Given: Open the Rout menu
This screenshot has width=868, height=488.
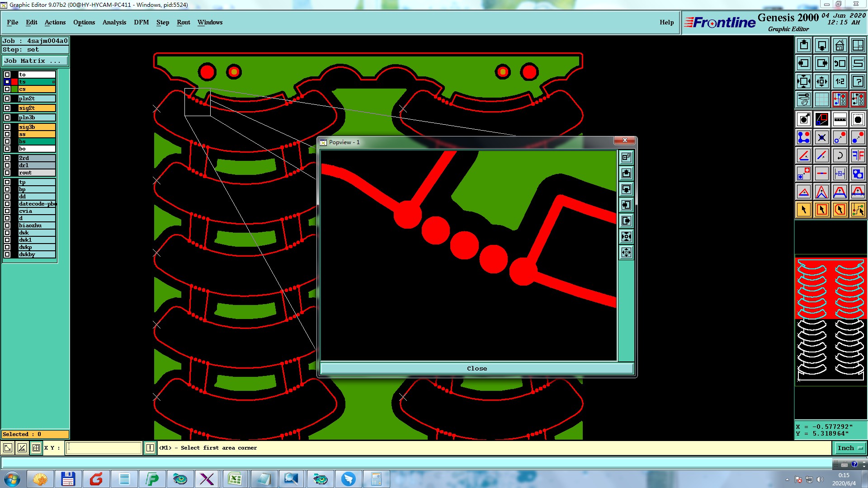Looking at the screenshot, I should [x=183, y=22].
